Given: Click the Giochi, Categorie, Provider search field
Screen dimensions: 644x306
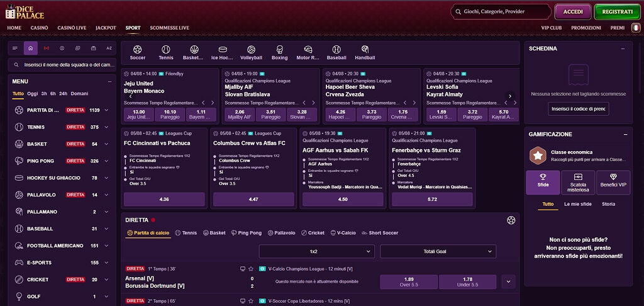Looking at the screenshot, I should tap(501, 12).
